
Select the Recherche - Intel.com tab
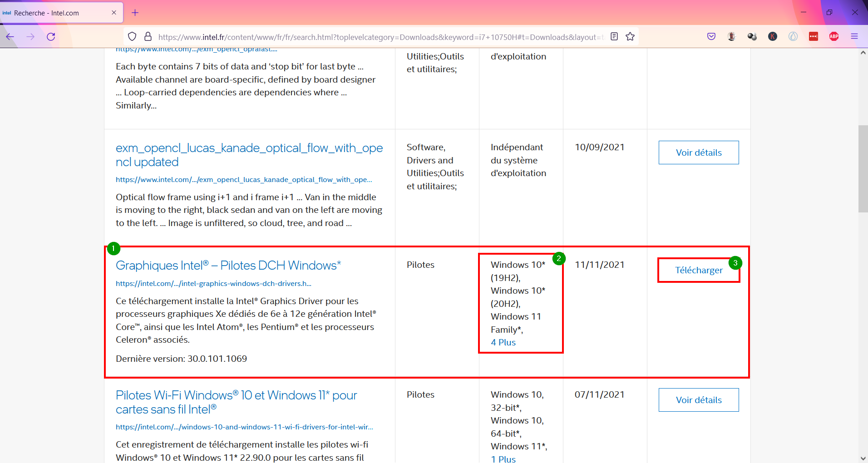pyautogui.click(x=61, y=13)
